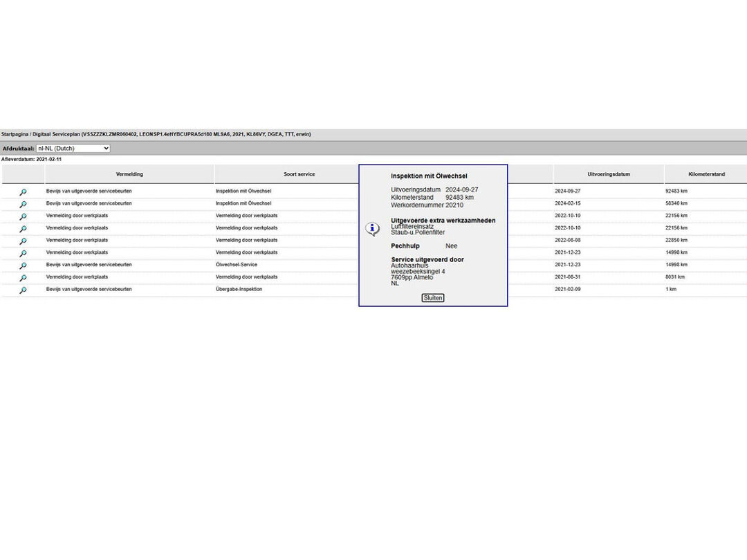This screenshot has height=560, width=747.
Task: Click the blue info icon in the popup
Action: (372, 229)
